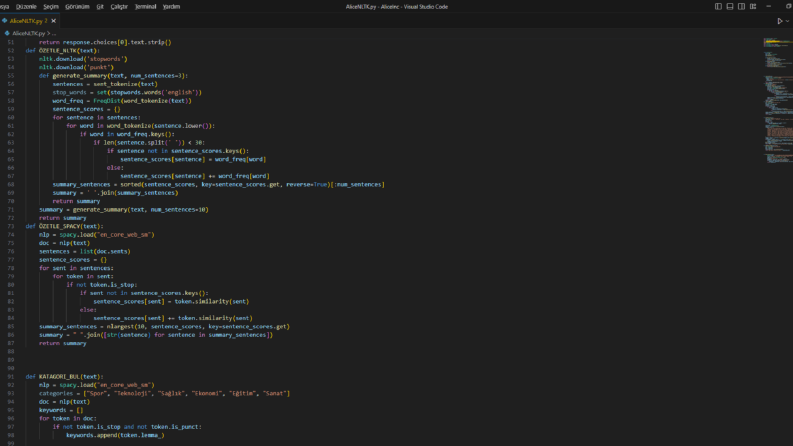Click 'if sent not in sentence_scores.keys():' line

click(144, 293)
